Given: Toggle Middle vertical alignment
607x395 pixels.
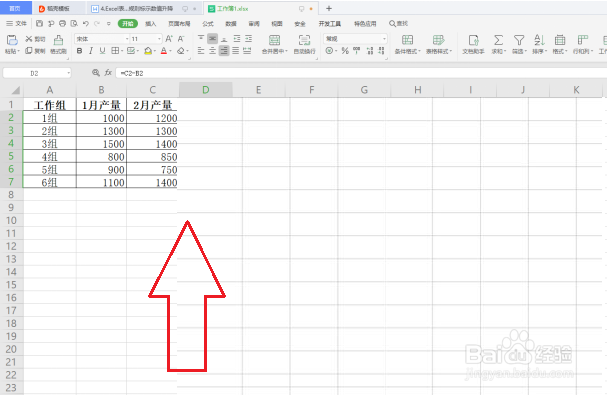Looking at the screenshot, I should [x=213, y=39].
